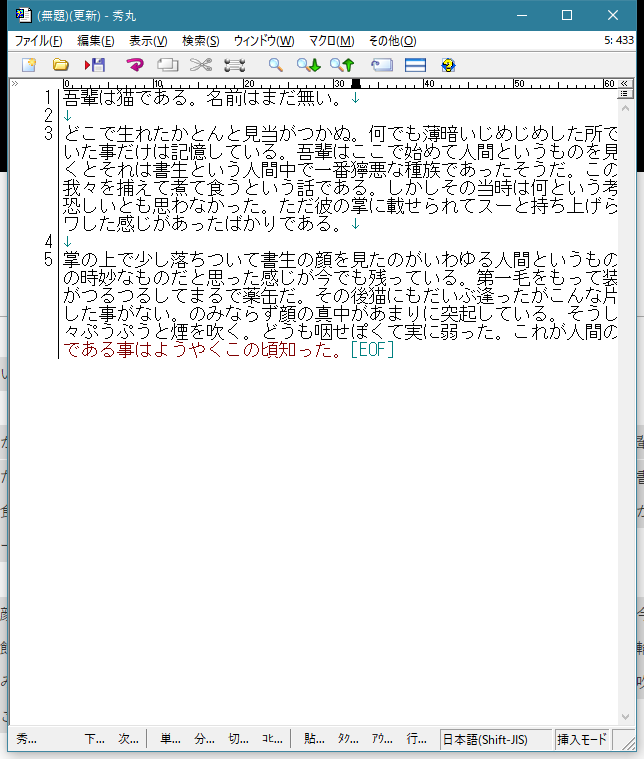Click the » chevron left of the ruler
The width and height of the screenshot is (644, 759).
click(15, 83)
